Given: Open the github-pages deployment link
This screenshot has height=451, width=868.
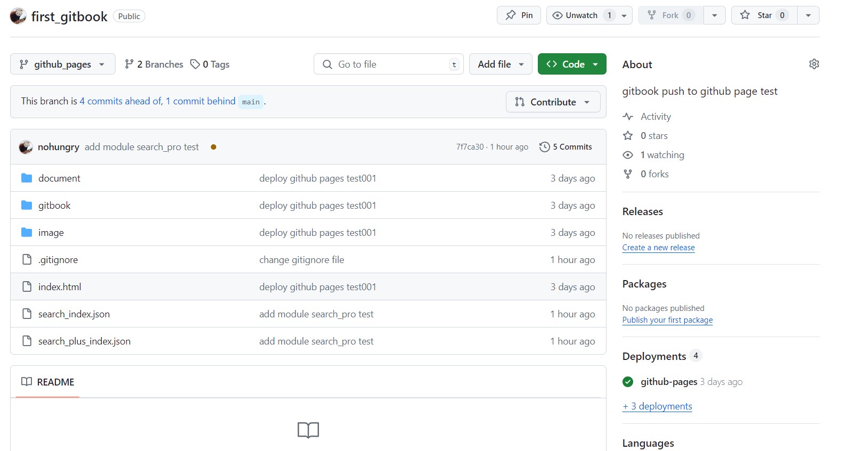Looking at the screenshot, I should 669,382.
